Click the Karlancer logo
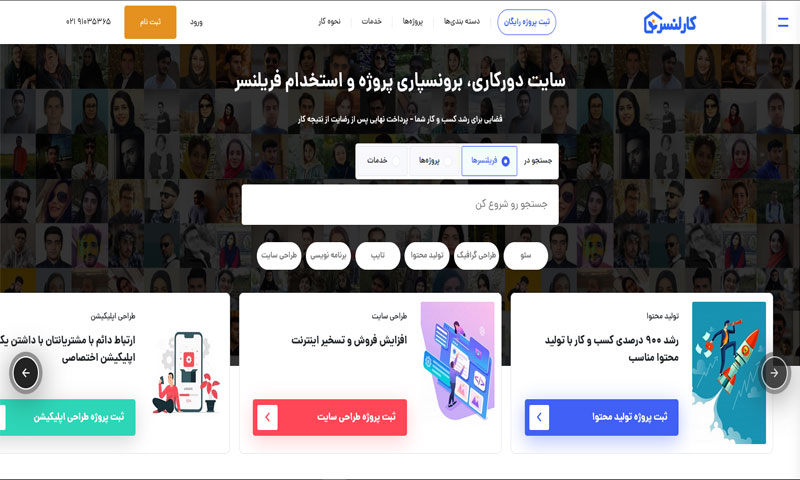The image size is (800, 480). pos(670,23)
